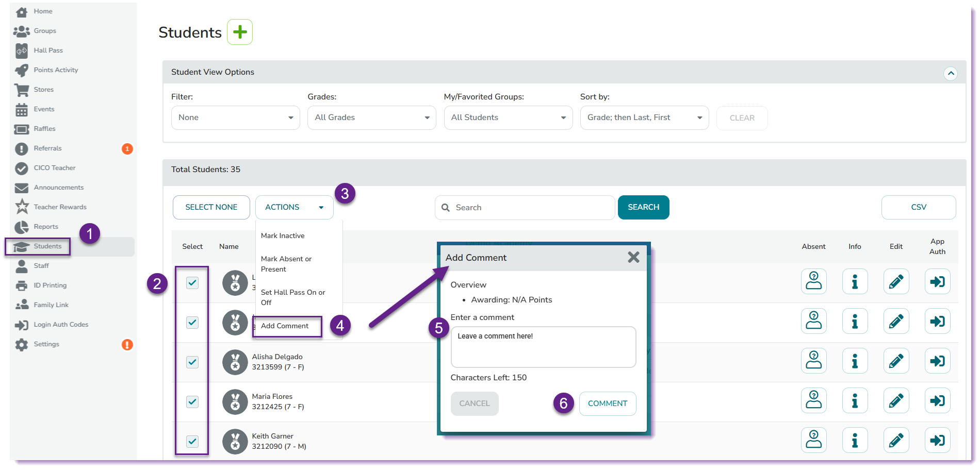The height and width of the screenshot is (472, 980).
Task: Uncheck the second student row checkbox
Action: click(192, 322)
